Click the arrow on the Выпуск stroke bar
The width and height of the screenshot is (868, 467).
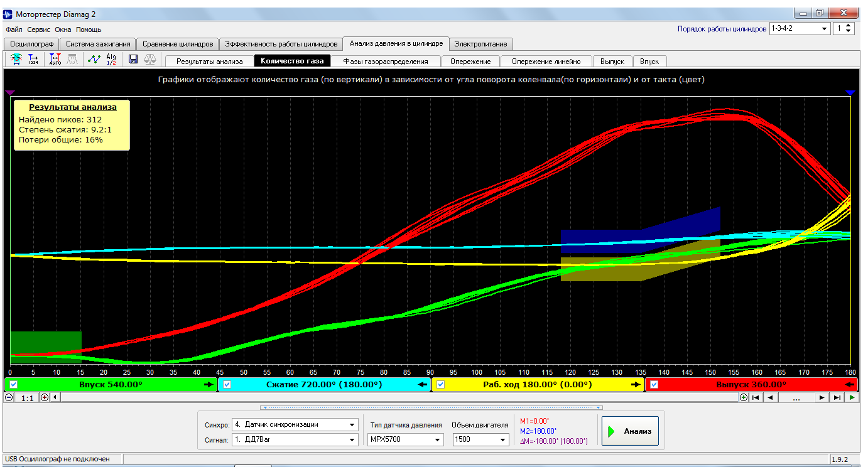[x=850, y=385]
